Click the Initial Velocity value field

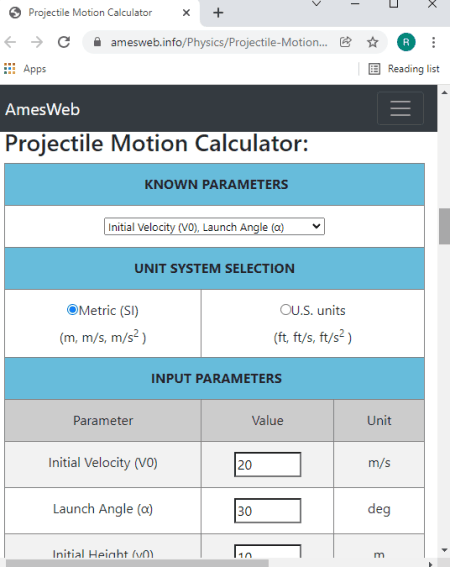tap(268, 464)
